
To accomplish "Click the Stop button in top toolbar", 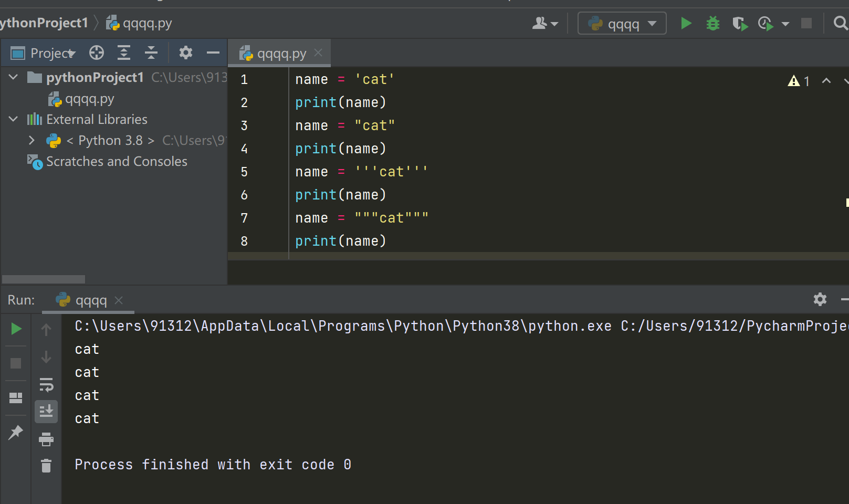I will coord(806,23).
